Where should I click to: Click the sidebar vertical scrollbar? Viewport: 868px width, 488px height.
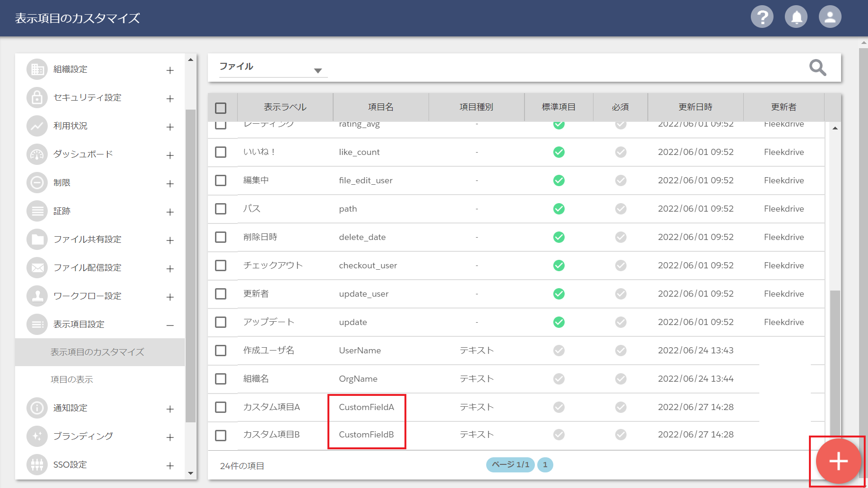(x=190, y=265)
